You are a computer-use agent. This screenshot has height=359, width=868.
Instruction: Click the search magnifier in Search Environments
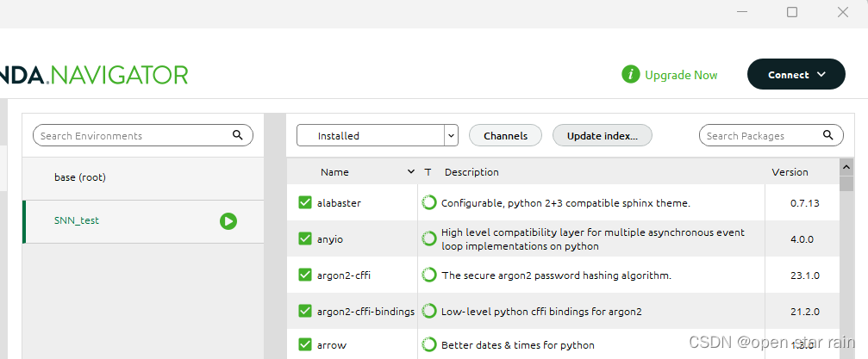[237, 135]
